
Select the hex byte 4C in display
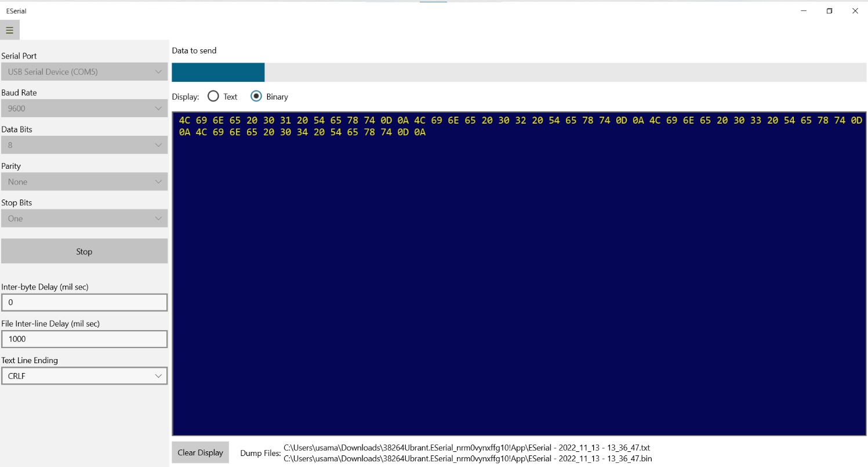[x=185, y=120]
